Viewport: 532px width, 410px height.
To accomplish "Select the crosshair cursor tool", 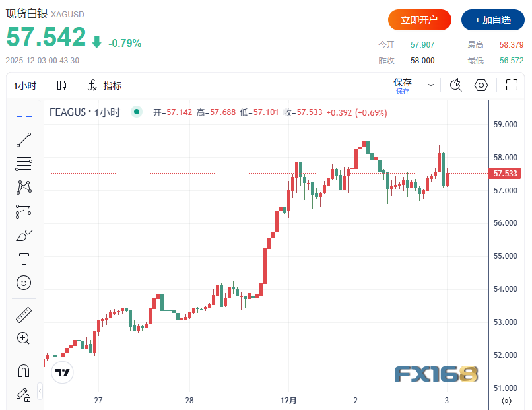I will (24, 116).
